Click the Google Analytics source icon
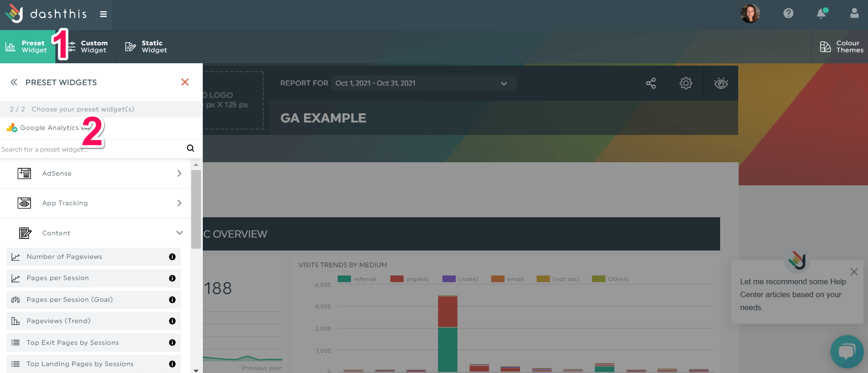The image size is (868, 373). [x=12, y=128]
